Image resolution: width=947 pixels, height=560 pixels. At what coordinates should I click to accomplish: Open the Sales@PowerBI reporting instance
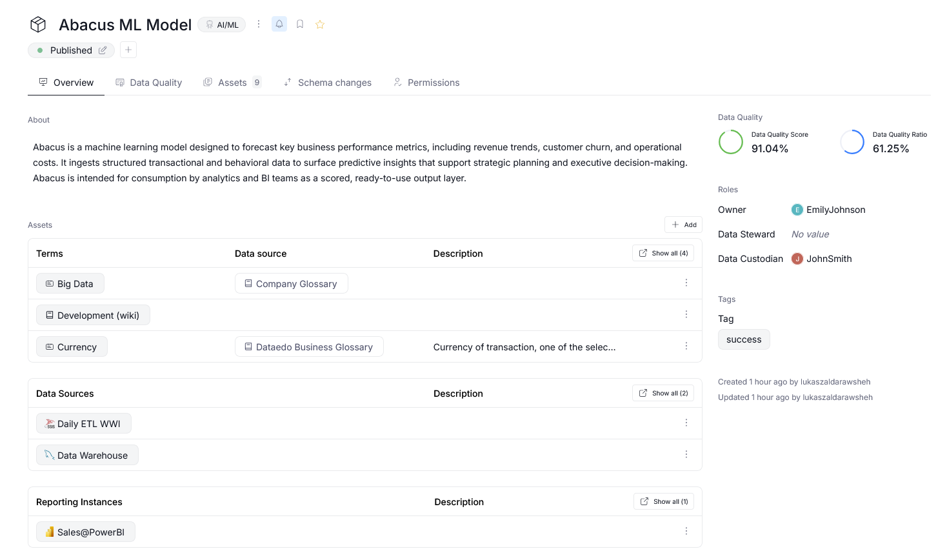(x=86, y=532)
